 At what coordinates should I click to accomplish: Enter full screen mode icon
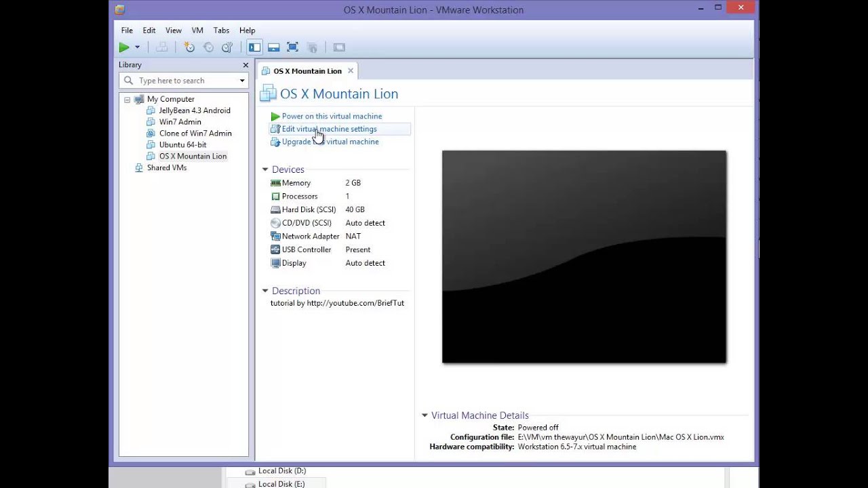pos(292,47)
